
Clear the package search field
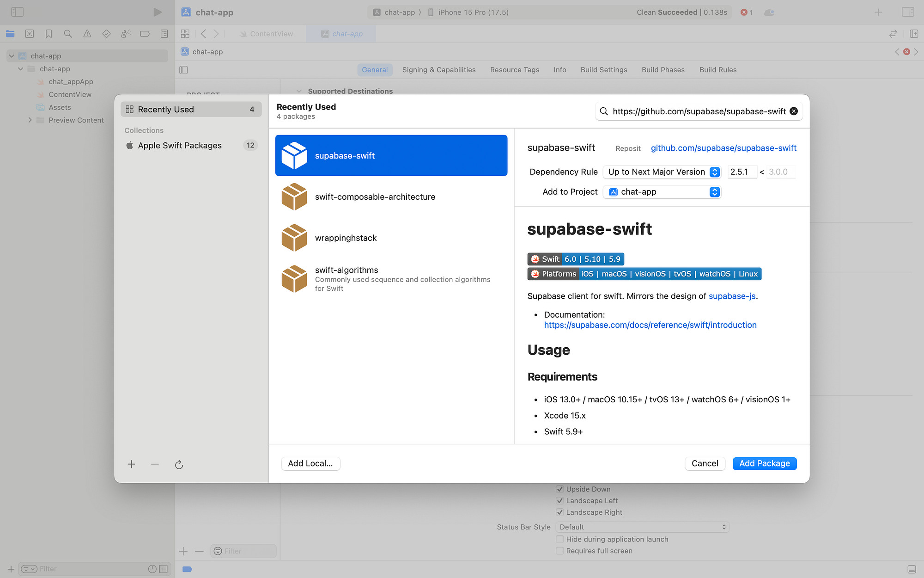tap(794, 111)
